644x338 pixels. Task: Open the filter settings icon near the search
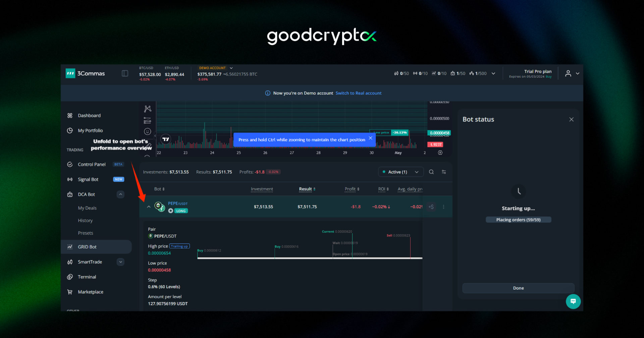pyautogui.click(x=443, y=172)
